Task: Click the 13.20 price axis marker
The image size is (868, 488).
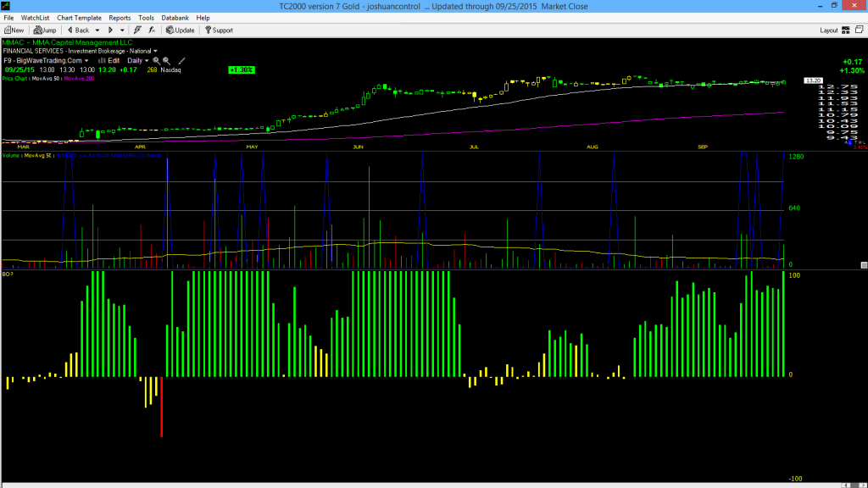Action: pos(813,80)
